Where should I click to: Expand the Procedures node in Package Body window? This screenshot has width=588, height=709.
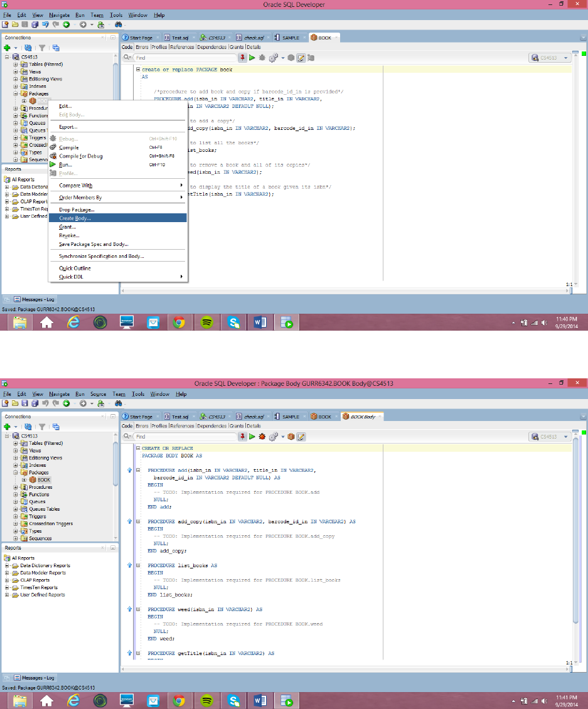(x=16, y=487)
